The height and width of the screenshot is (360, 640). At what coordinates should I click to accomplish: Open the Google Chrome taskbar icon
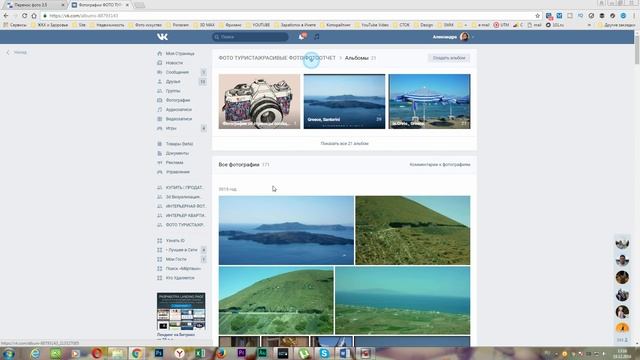coord(137,353)
